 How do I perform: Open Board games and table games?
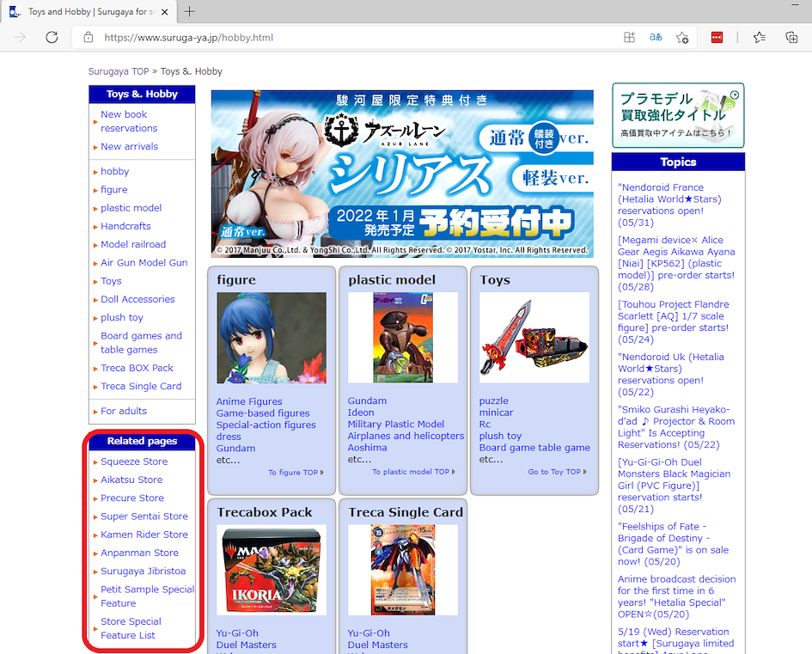142,343
